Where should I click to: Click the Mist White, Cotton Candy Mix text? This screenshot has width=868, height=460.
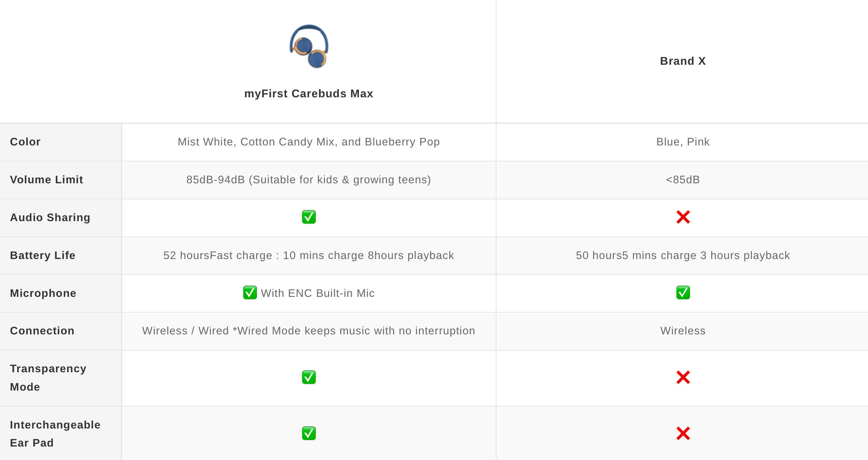pyautogui.click(x=309, y=142)
